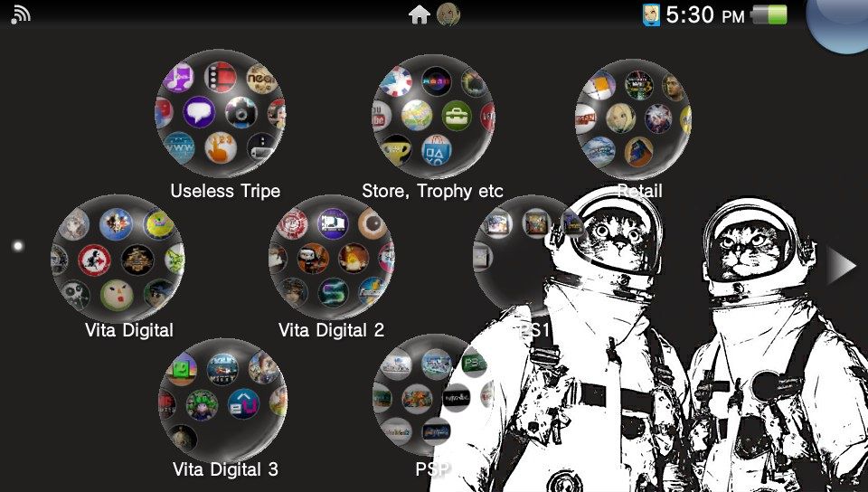Tap the Wi-Fi signal indicator

[x=21, y=15]
